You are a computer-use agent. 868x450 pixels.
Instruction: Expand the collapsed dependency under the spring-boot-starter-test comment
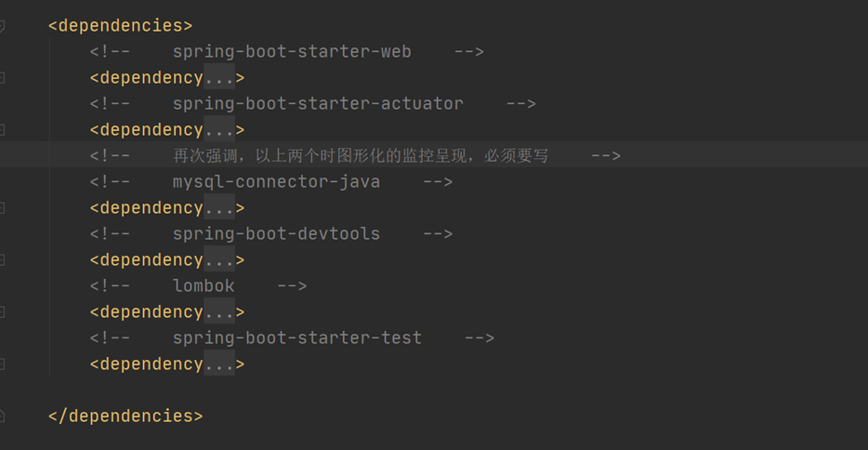point(219,364)
